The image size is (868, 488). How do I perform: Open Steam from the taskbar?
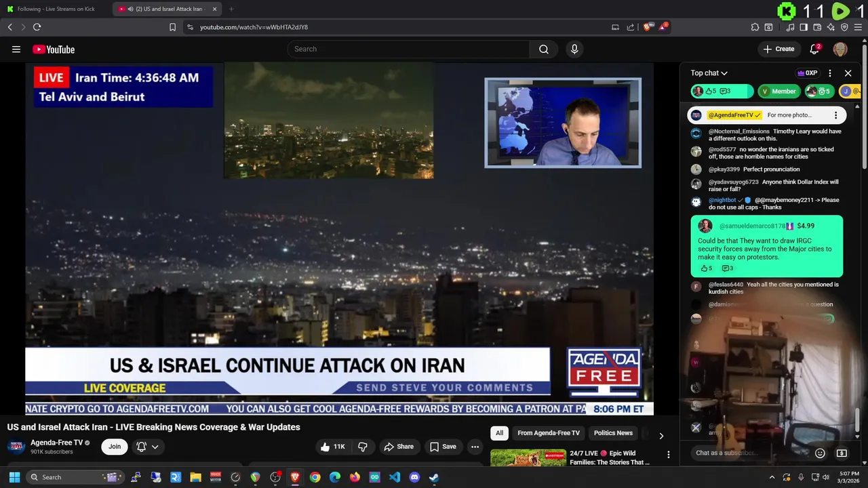point(434,477)
